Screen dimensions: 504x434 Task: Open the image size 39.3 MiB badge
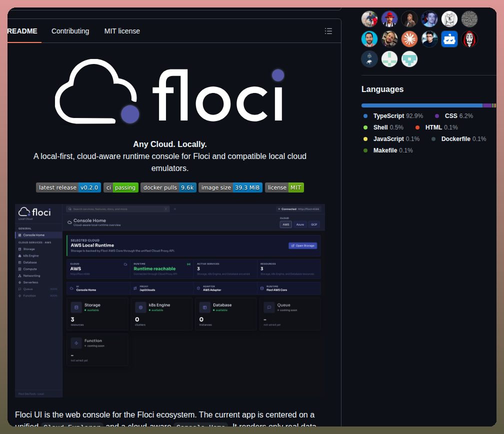230,187
